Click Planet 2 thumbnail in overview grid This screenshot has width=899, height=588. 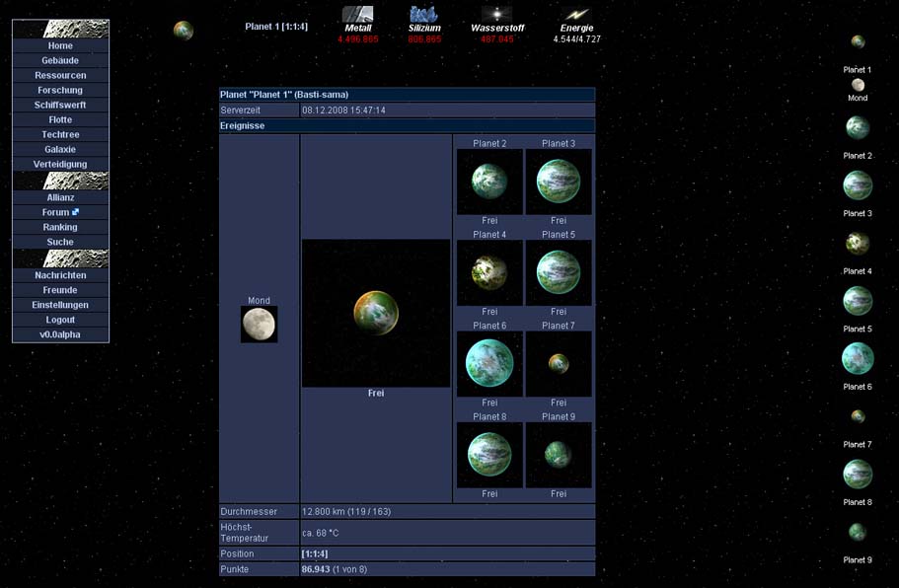point(489,182)
